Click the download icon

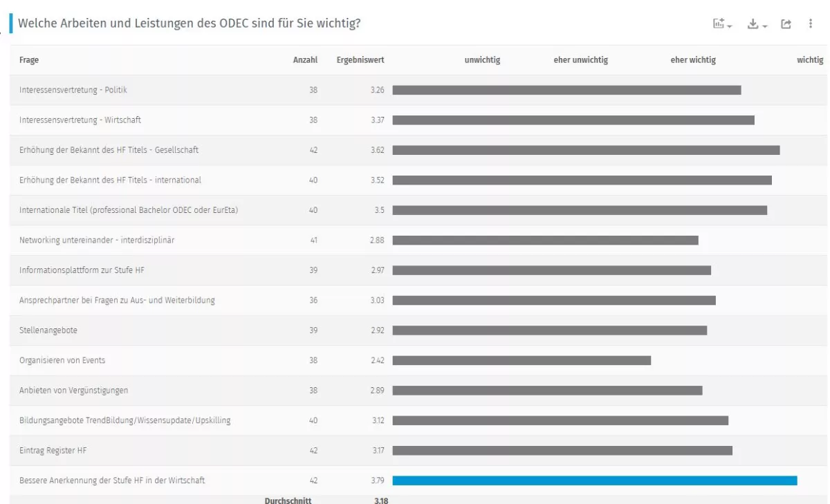point(753,24)
